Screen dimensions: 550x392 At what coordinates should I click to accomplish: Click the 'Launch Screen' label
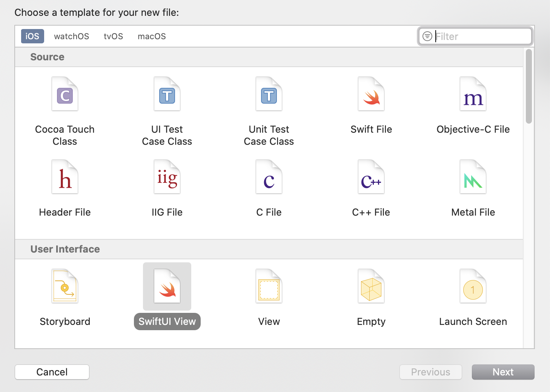pyautogui.click(x=473, y=322)
